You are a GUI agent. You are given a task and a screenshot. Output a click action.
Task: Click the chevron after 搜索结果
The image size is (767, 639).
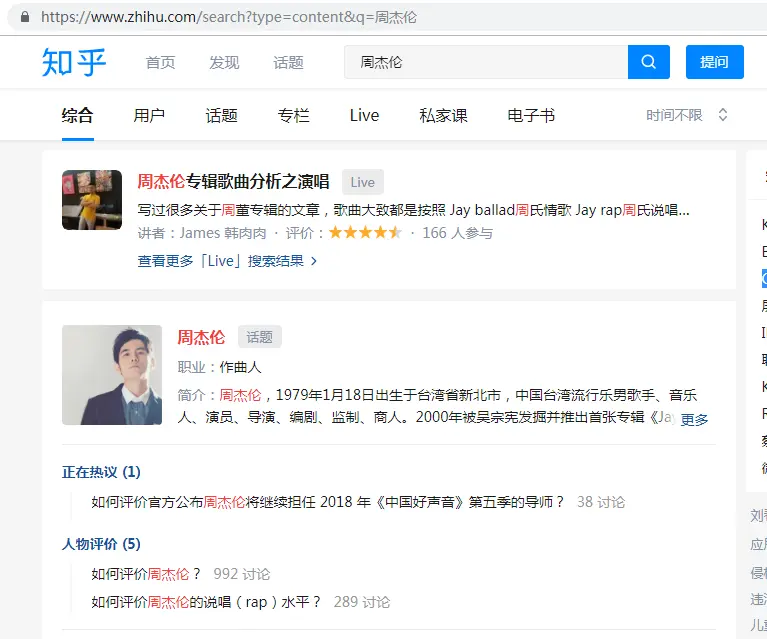click(314, 261)
